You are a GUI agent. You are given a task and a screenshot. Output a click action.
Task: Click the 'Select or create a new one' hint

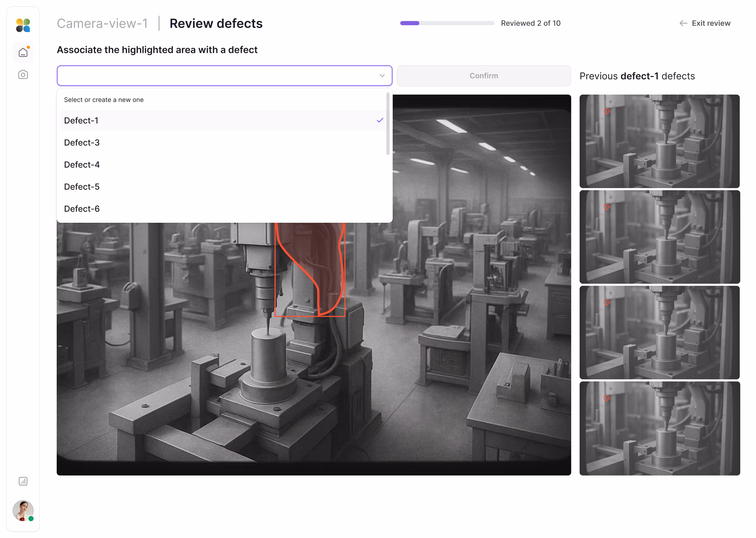pos(104,100)
